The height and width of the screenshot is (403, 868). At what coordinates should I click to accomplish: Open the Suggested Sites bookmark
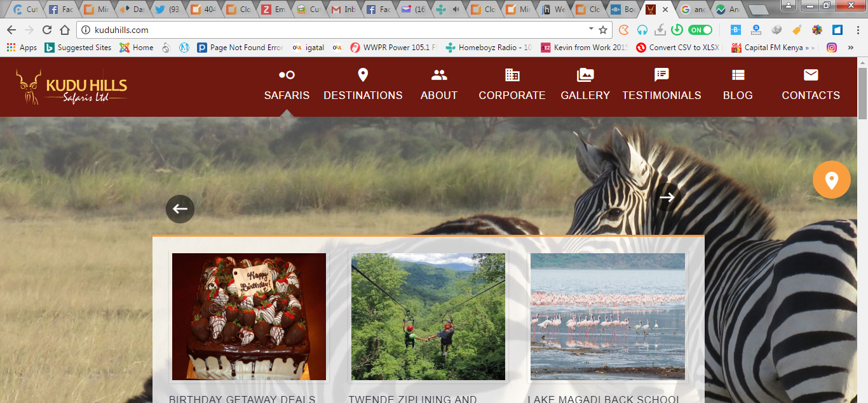click(78, 48)
